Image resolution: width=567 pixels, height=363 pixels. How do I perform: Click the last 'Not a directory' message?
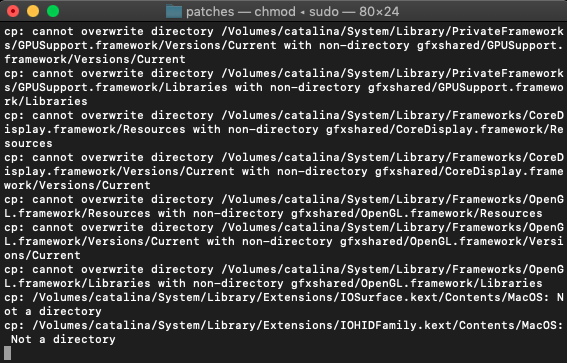pyautogui.click(x=63, y=339)
